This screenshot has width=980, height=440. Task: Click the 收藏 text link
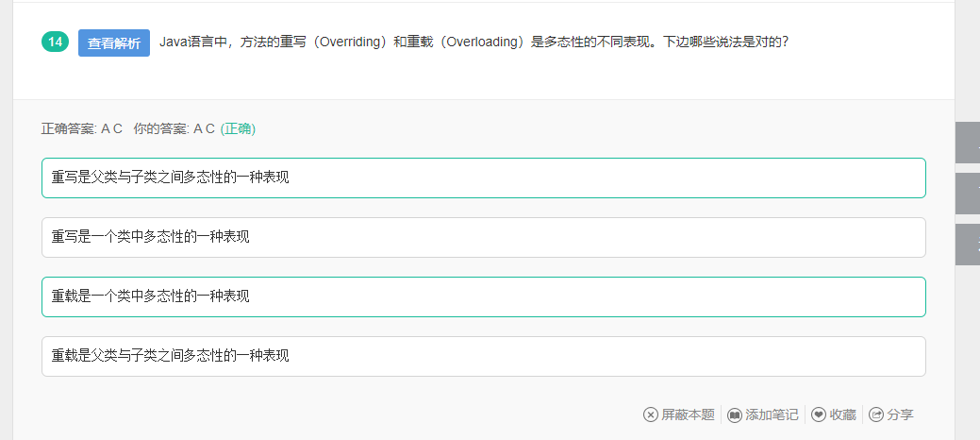click(842, 415)
